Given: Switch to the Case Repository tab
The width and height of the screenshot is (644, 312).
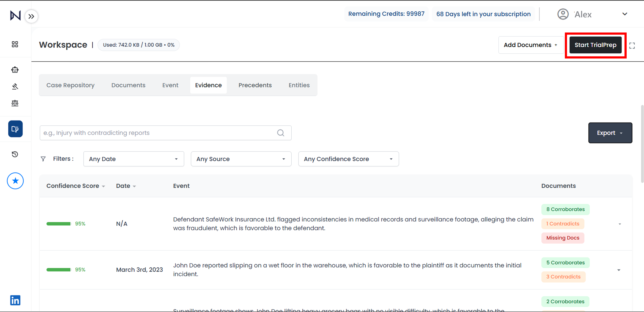Looking at the screenshot, I should pos(70,85).
